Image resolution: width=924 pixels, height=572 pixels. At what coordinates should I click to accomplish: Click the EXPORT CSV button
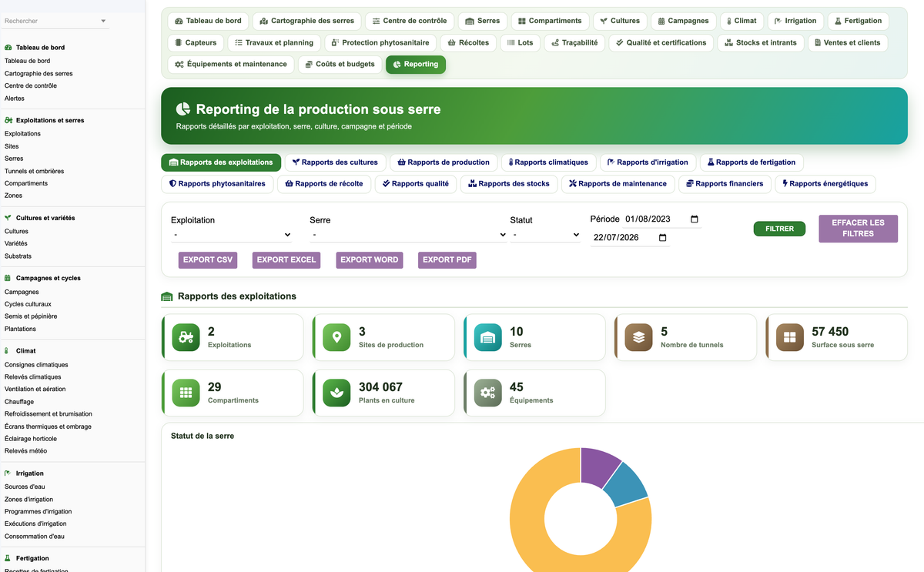pos(208,260)
